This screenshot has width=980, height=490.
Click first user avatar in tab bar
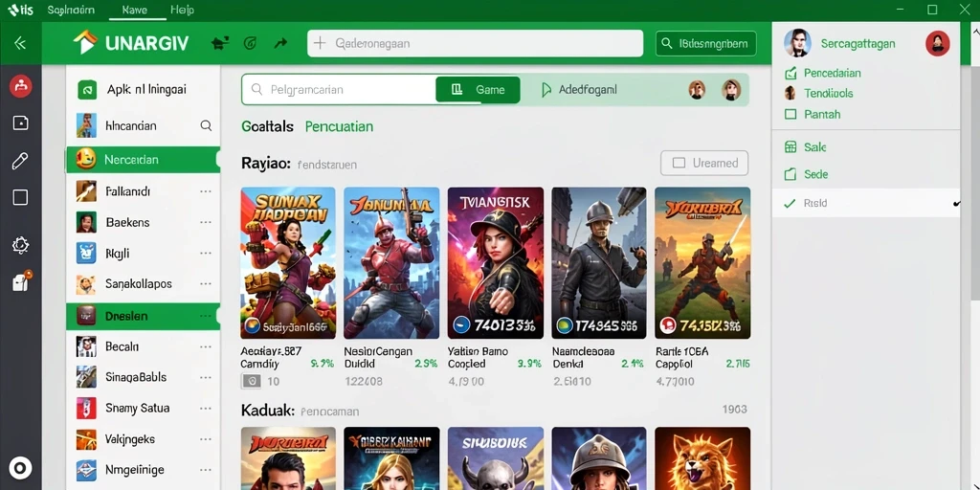697,89
